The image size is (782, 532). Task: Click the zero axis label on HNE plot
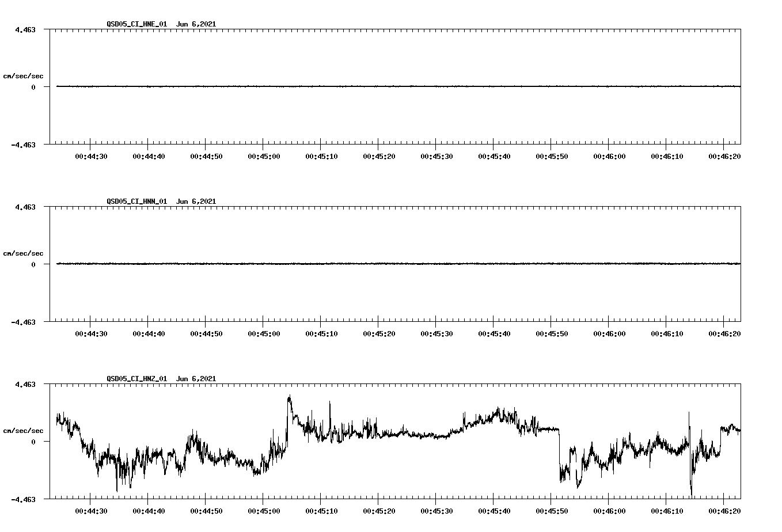33,87
